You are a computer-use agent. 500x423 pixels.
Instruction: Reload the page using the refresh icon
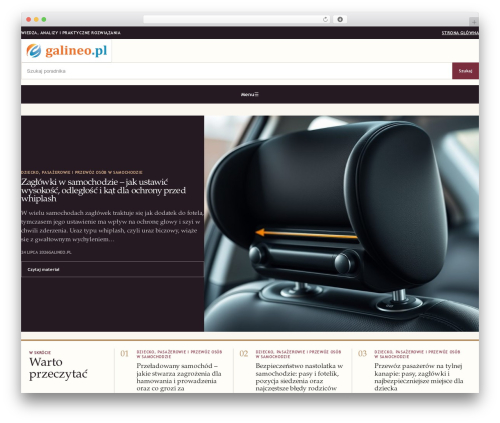[325, 19]
